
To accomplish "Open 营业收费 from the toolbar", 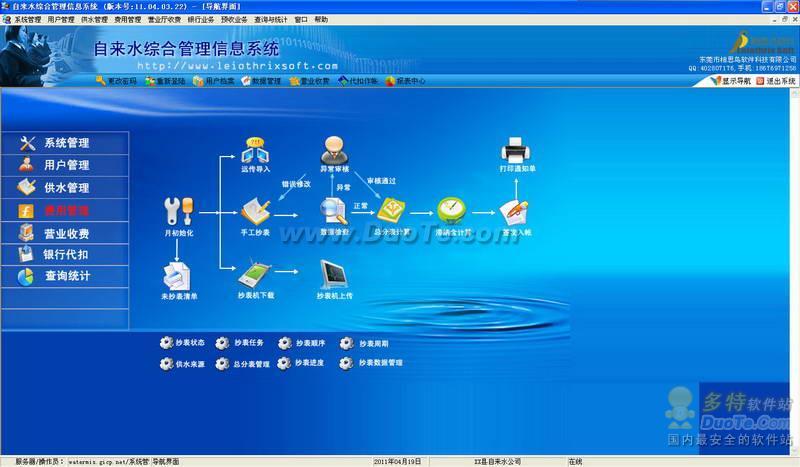I will tap(309, 81).
